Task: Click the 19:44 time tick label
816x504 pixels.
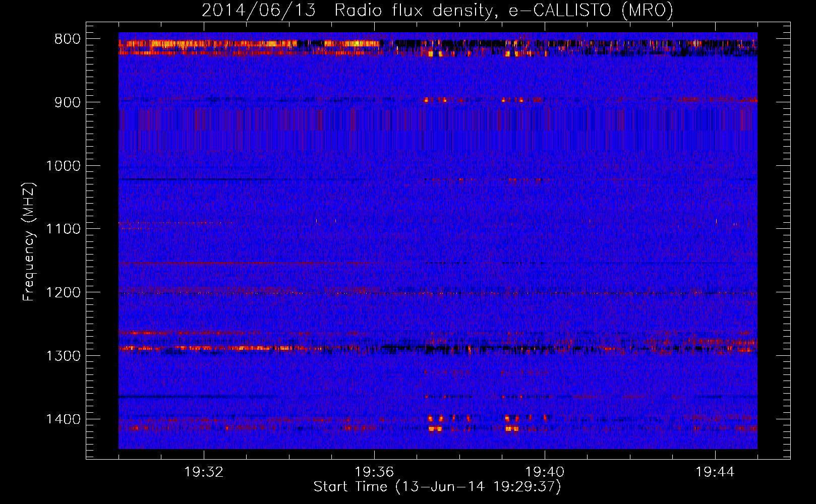Action: coord(715,472)
